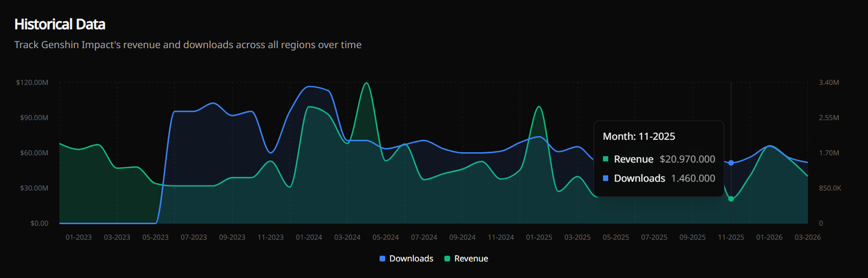868x278 pixels.
Task: Click the 07-2024 x-axis label
Action: click(424, 237)
